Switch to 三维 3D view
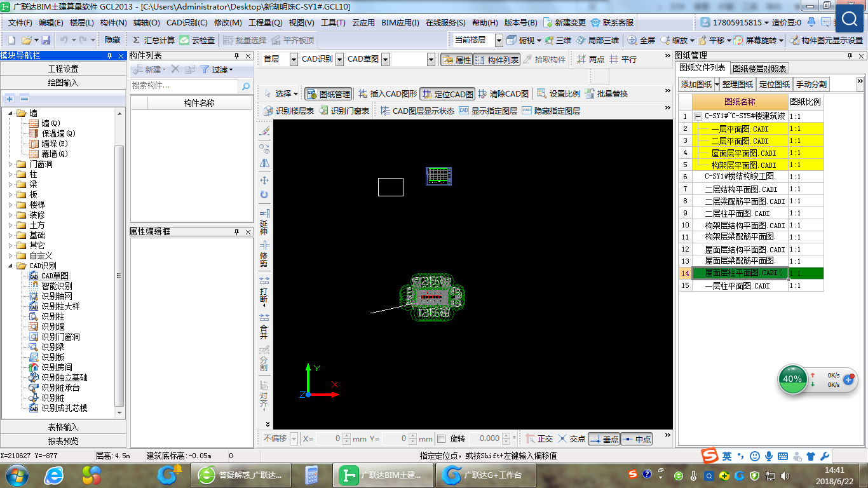Image resolution: width=868 pixels, height=488 pixels. tap(558, 39)
